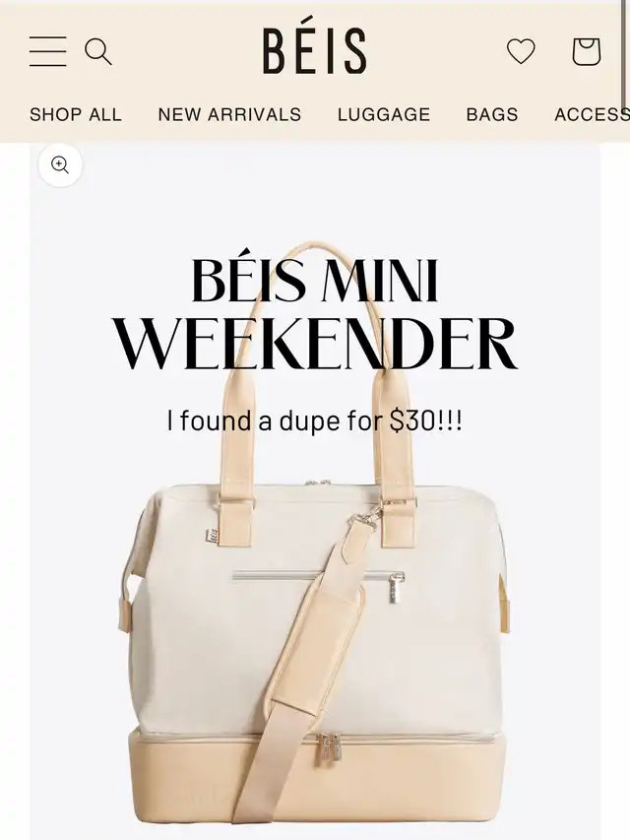Click the bag's bottom compartment zipper pulls
This screenshot has width=630, height=840.
pos(331,749)
